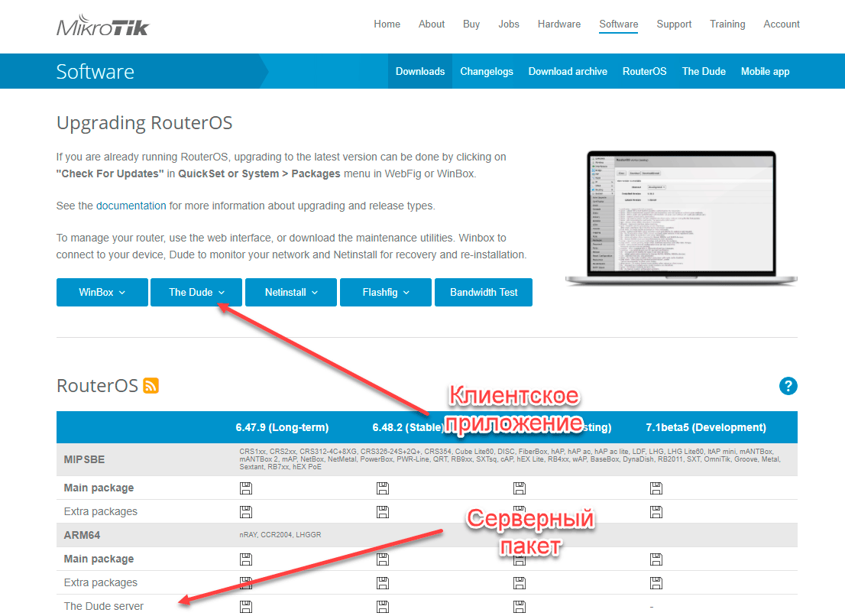Click the ARM64 architecture row label
This screenshot has width=845, height=616.
click(x=82, y=535)
